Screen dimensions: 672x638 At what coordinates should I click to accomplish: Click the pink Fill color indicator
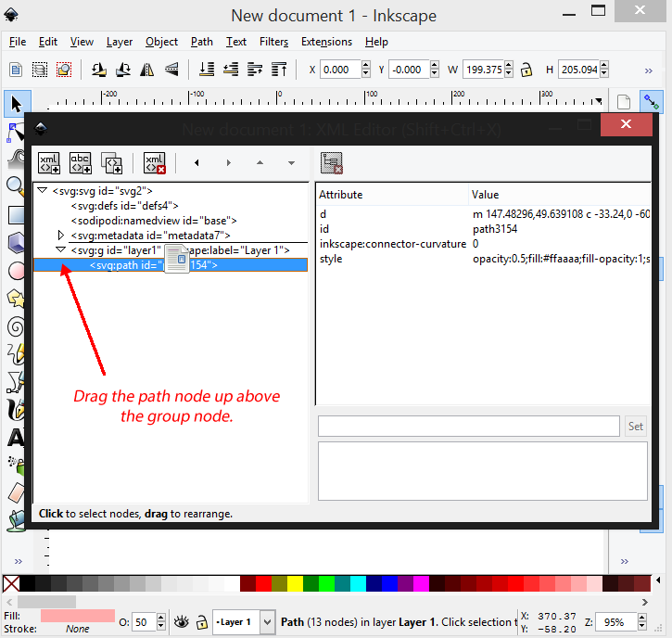tap(78, 616)
